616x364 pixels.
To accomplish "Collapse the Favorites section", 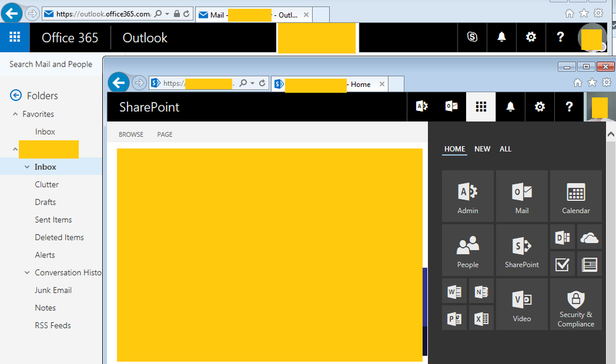I will point(14,114).
